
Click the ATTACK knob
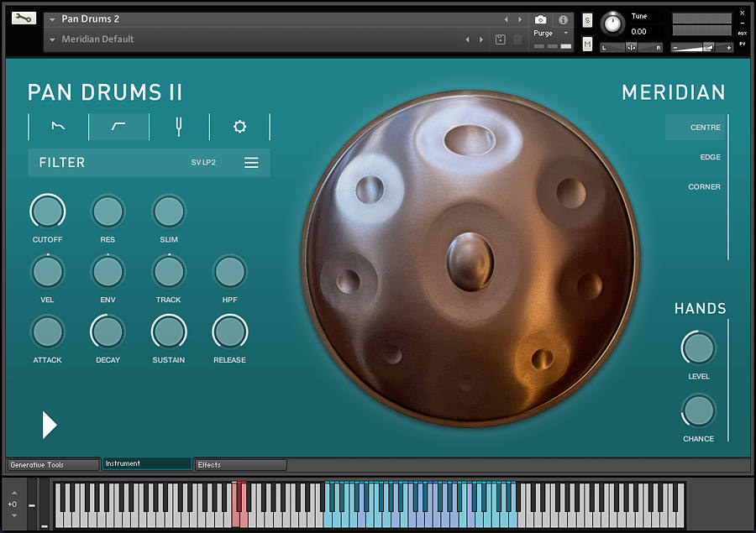[47, 332]
